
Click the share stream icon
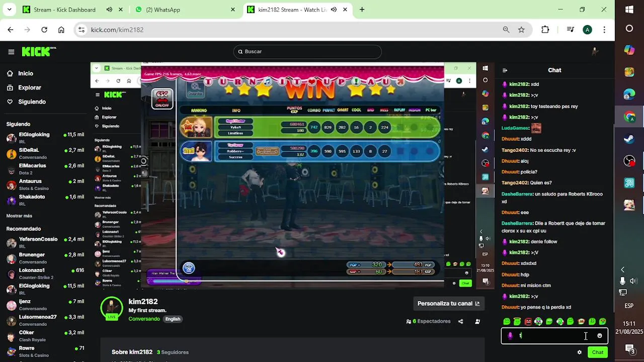460,321
